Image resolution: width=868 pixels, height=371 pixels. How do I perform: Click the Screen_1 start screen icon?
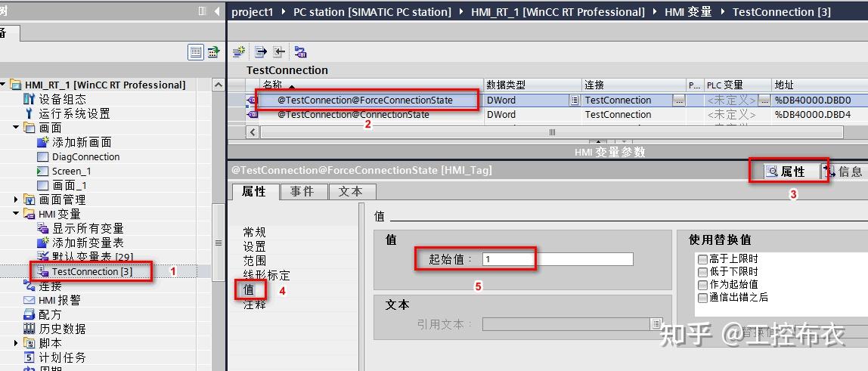point(42,171)
